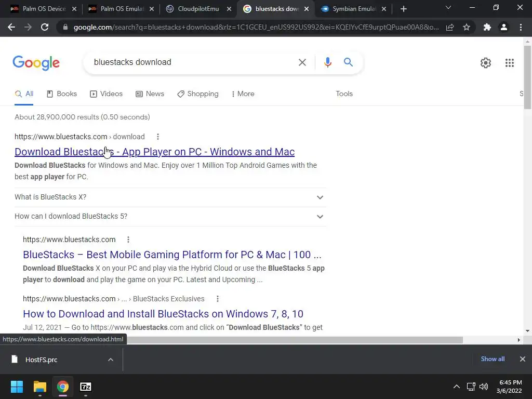Open options for bluestacks.com download result

pos(158,137)
